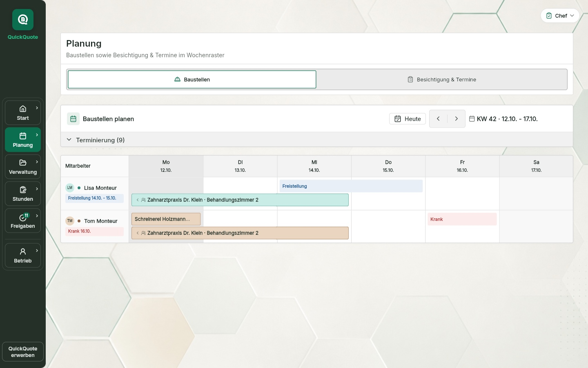Click Tom's Krank entry on Friday

pyautogui.click(x=462, y=219)
